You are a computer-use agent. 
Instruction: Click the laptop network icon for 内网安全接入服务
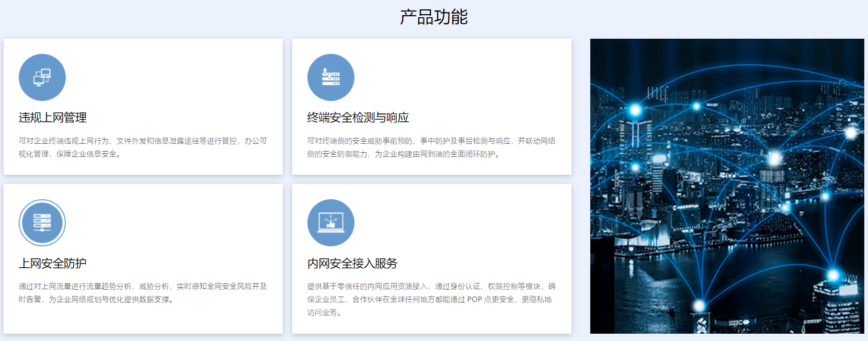[330, 223]
